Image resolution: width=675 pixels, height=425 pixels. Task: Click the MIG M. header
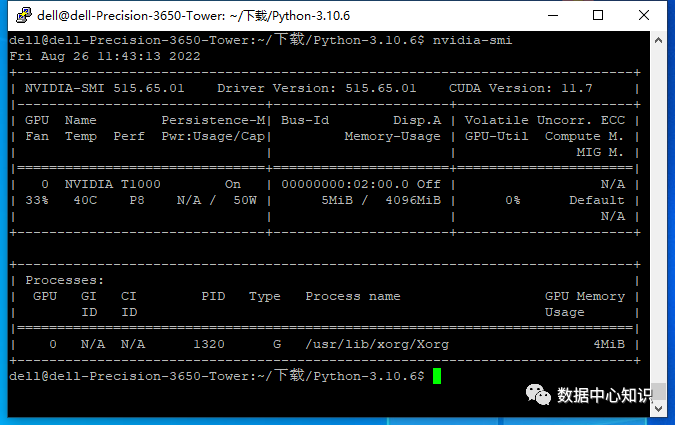point(600,152)
